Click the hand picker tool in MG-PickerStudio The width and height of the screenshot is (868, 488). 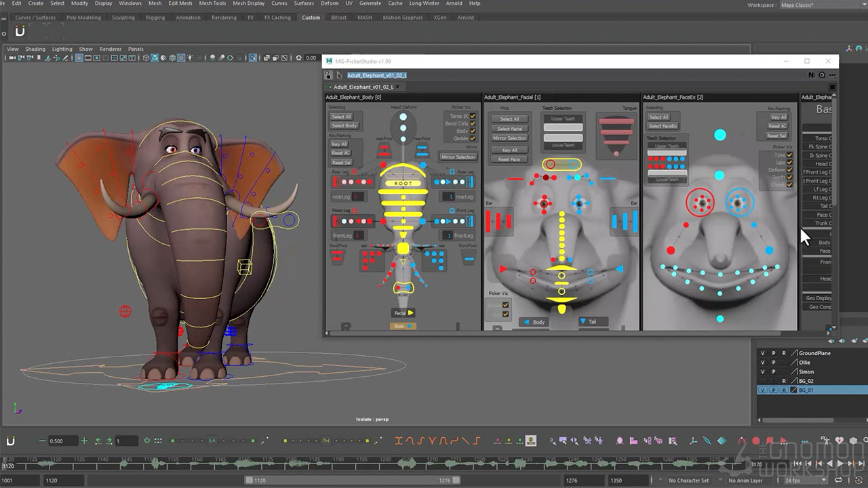click(329, 75)
